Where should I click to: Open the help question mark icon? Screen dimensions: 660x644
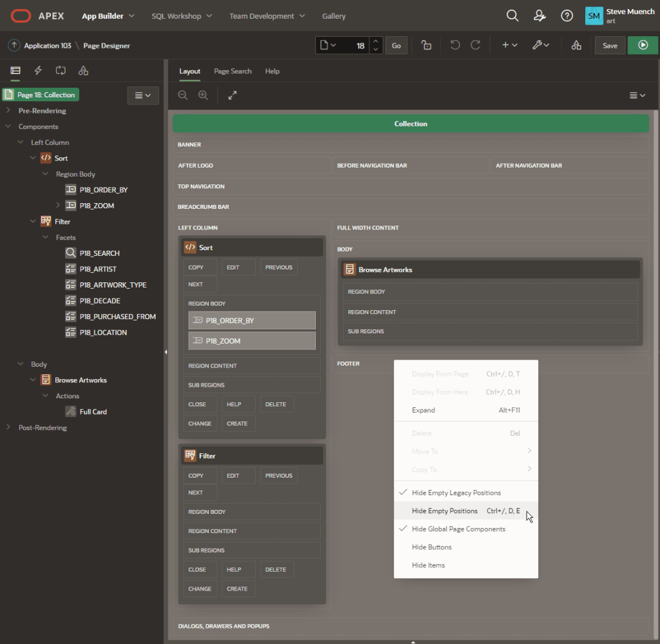click(567, 15)
